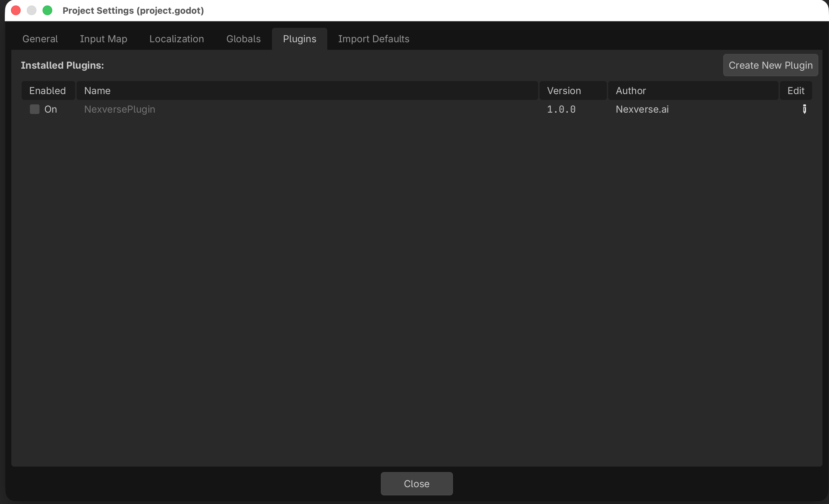Click the pencil icon to edit NexversePlugin
The image size is (829, 504).
click(804, 109)
